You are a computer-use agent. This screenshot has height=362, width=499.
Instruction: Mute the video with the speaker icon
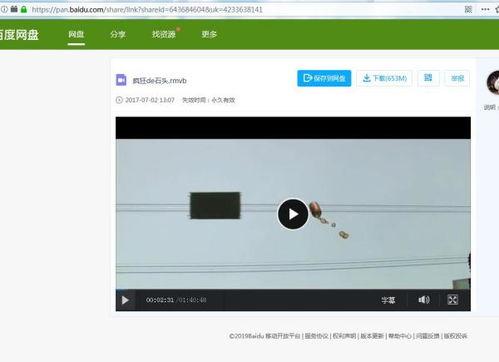pyautogui.click(x=424, y=300)
